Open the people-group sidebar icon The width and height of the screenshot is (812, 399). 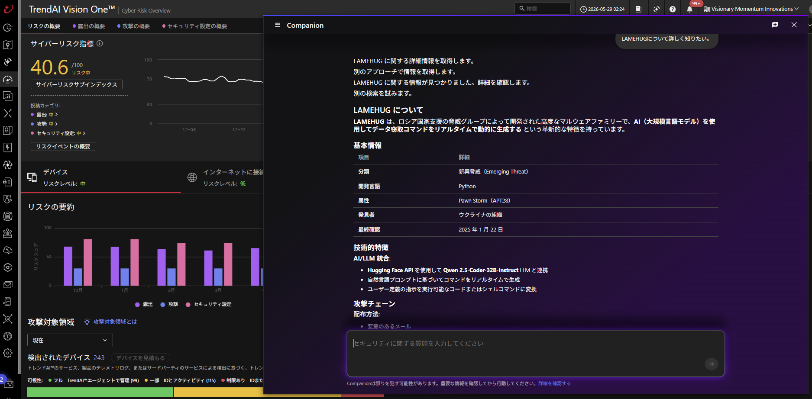[7, 233]
